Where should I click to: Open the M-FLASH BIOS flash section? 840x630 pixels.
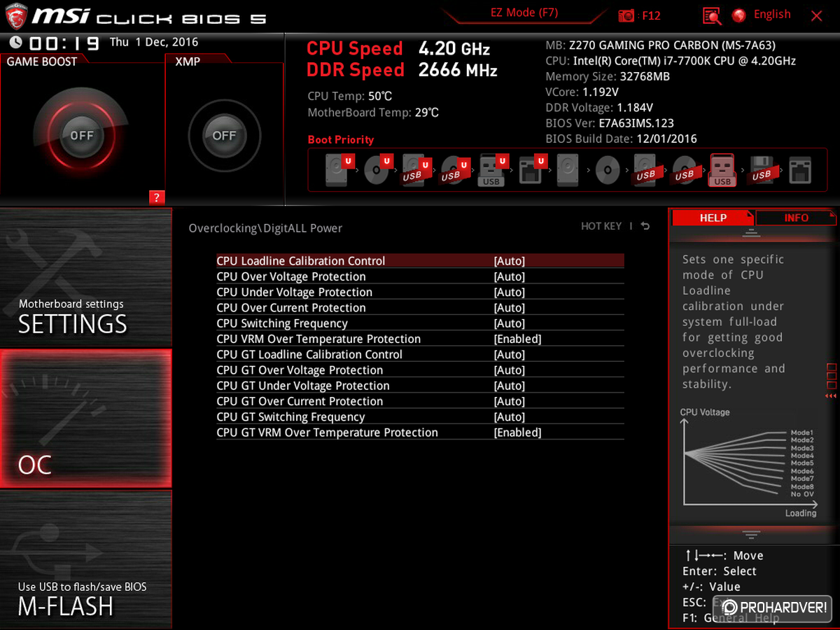click(86, 559)
